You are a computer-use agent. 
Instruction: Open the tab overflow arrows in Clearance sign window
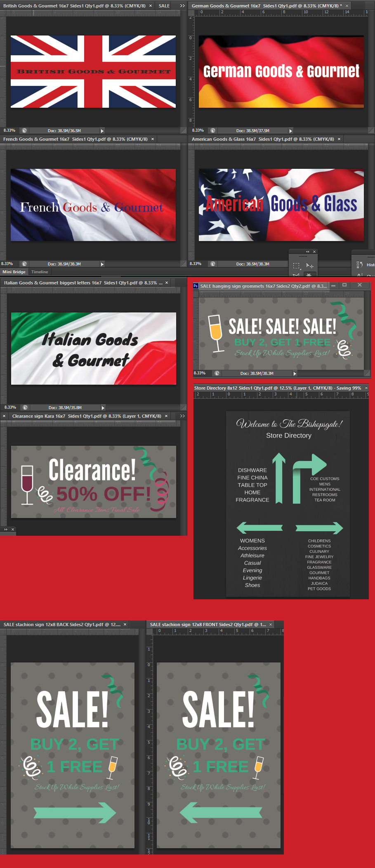point(182,416)
